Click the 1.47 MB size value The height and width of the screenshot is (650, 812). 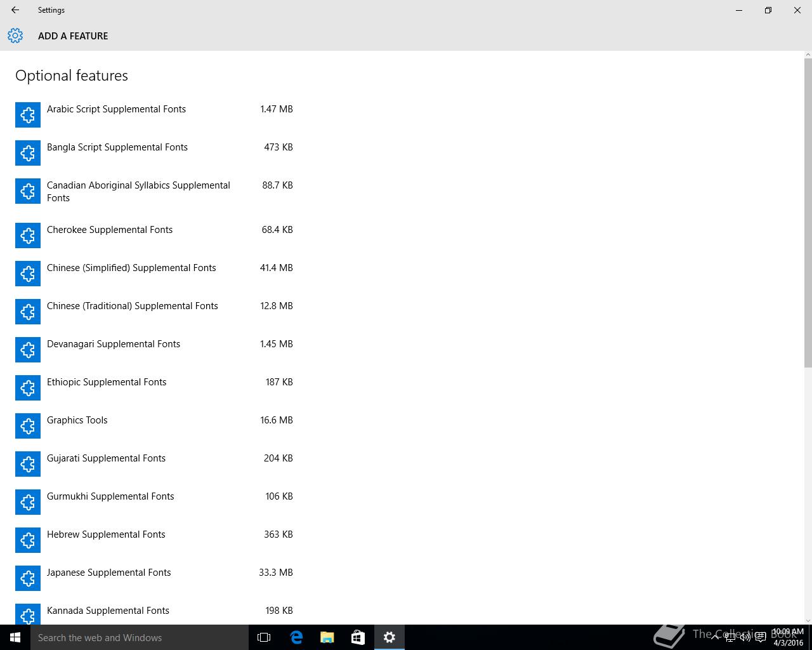click(277, 109)
